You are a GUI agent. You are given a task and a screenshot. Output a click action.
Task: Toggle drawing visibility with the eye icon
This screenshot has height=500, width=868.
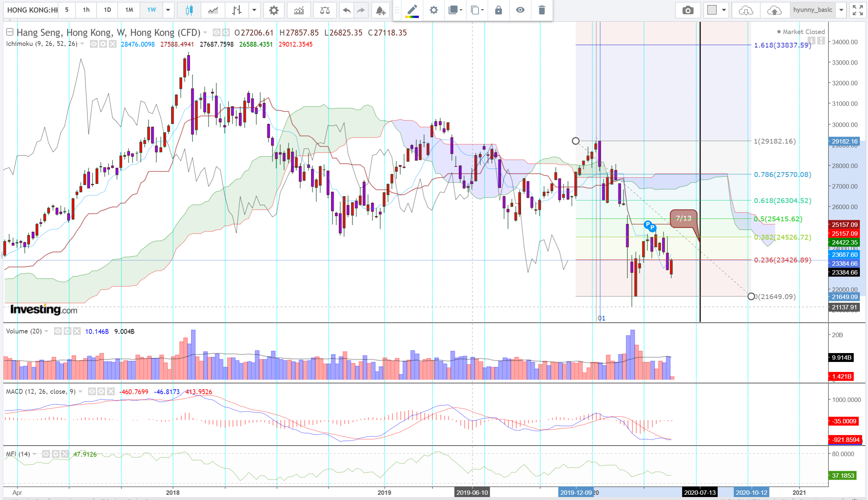coord(520,10)
